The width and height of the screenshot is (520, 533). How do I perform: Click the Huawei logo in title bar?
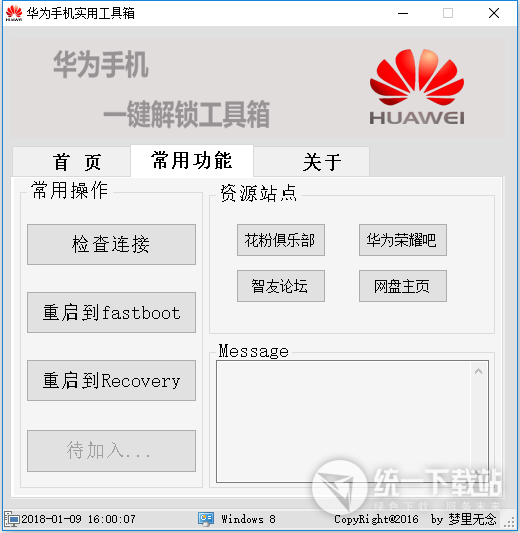tap(14, 14)
